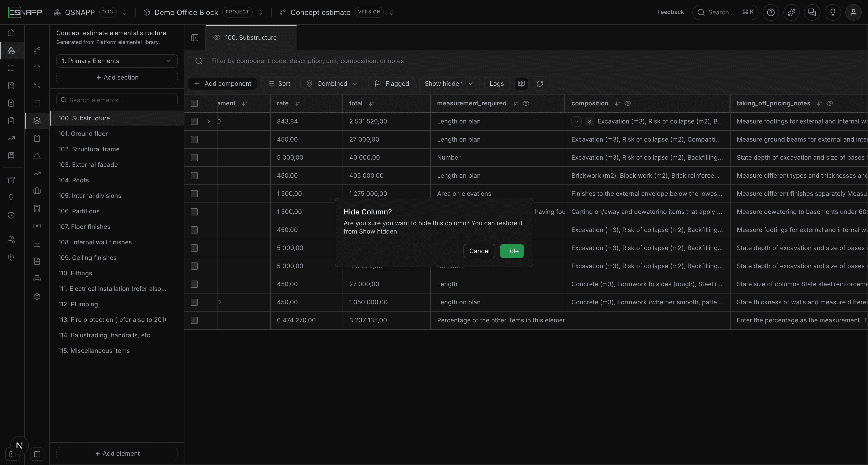Viewport: 868px width, 465px height.
Task: Collapse the elements panel toggle icon
Action: (x=195, y=37)
